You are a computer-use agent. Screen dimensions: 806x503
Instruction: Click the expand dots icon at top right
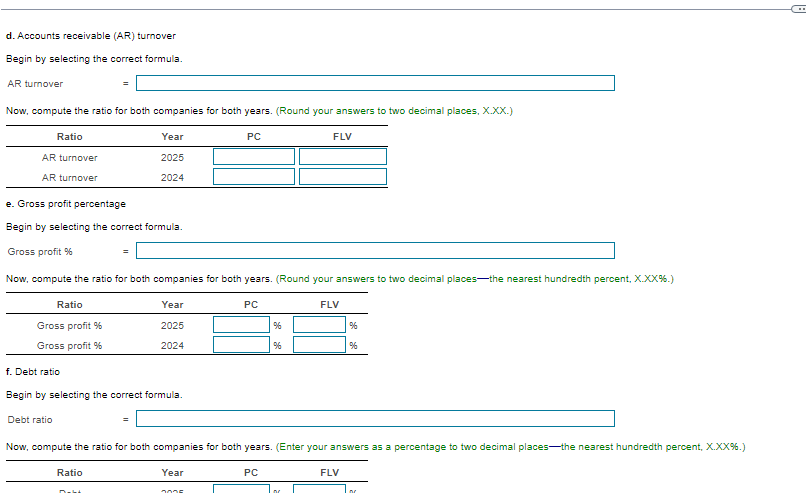click(798, 9)
